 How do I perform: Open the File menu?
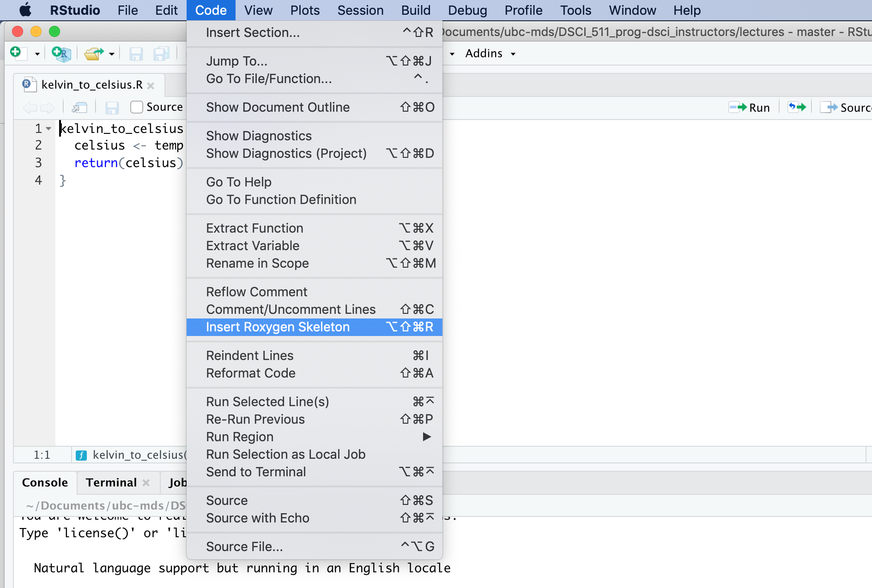point(127,10)
